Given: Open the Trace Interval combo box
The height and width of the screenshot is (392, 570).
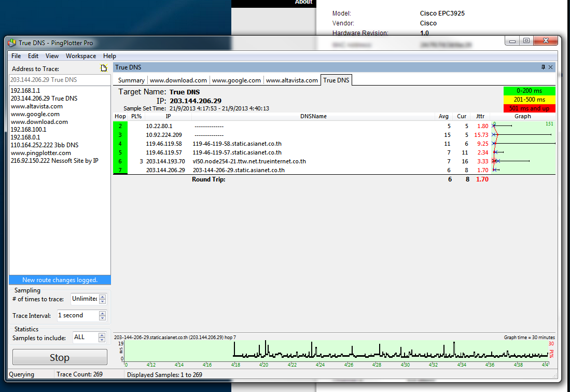Looking at the screenshot, I should 78,315.
